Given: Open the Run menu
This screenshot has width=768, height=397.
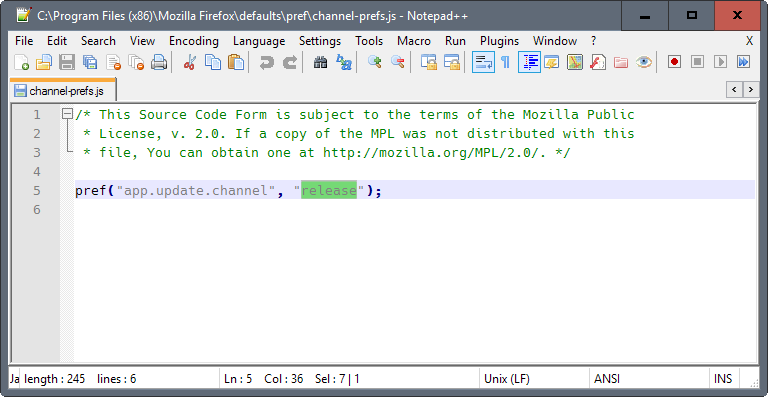Looking at the screenshot, I should pos(455,41).
